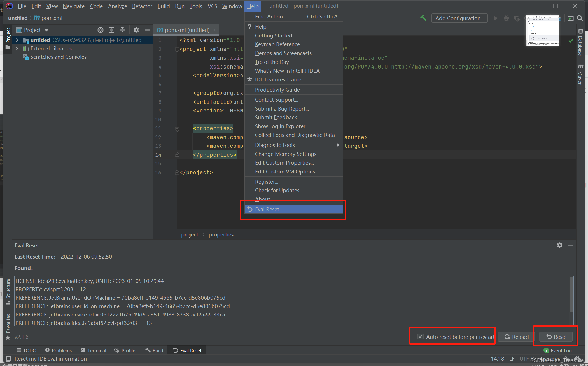Click project breadcrumb in editor

[x=190, y=234]
